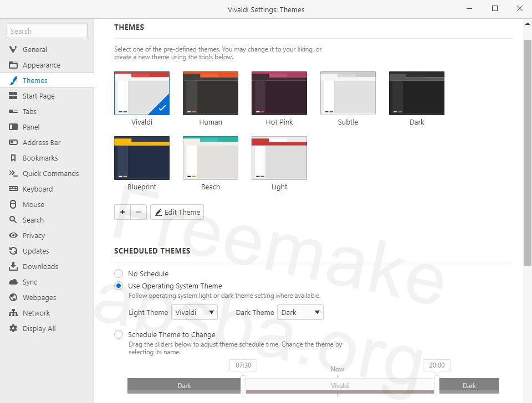Select Schedule Theme to Change radio

[119, 334]
